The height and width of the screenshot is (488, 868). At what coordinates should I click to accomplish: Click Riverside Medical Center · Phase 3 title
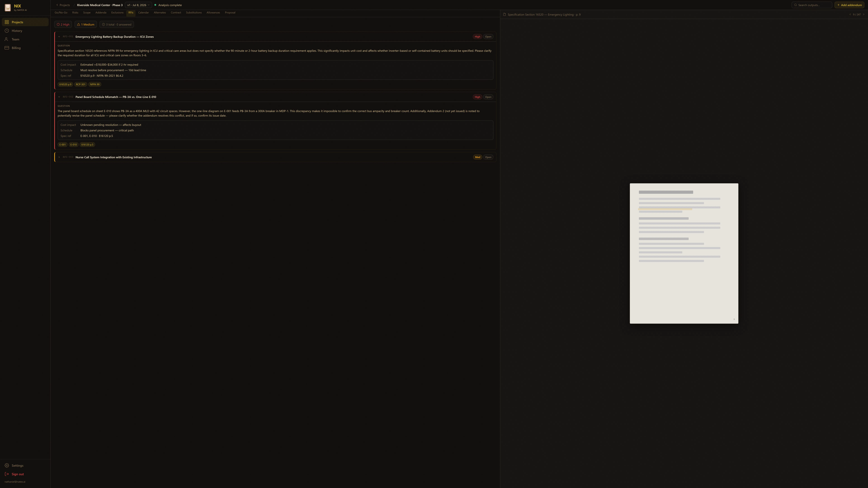point(100,5)
